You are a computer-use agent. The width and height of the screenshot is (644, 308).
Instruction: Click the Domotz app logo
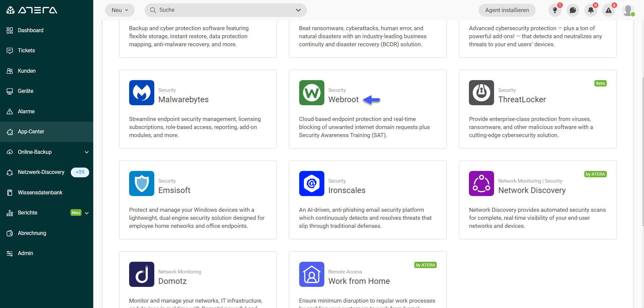tap(142, 274)
